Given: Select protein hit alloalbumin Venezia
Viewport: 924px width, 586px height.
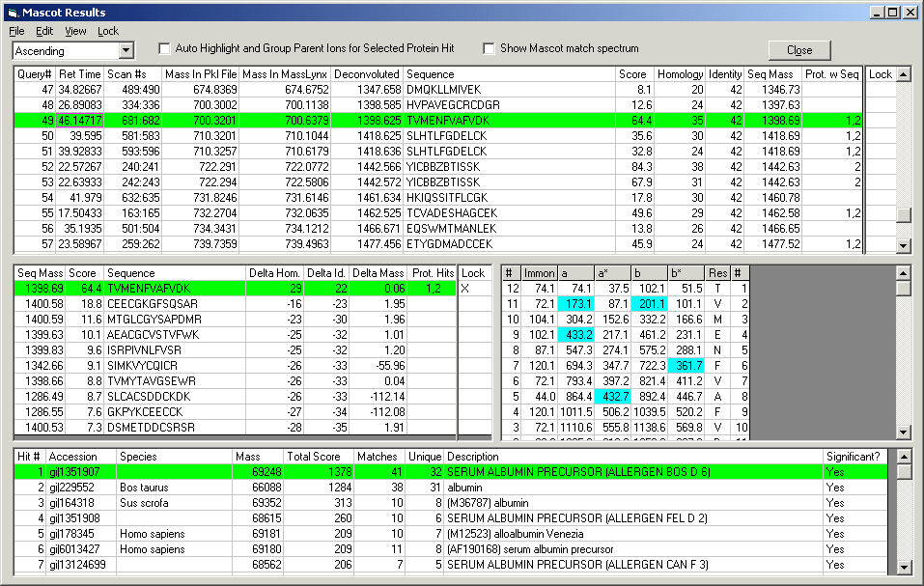Looking at the screenshot, I should pos(451,534).
